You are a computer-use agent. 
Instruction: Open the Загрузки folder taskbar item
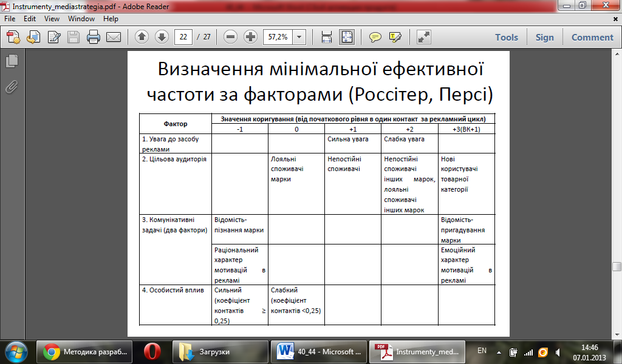click(x=220, y=351)
